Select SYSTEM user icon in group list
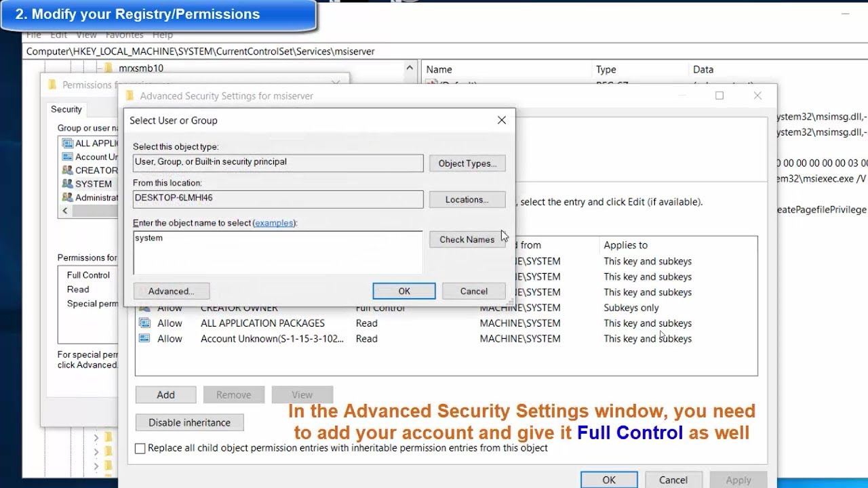The width and height of the screenshot is (868, 488). (x=67, y=184)
